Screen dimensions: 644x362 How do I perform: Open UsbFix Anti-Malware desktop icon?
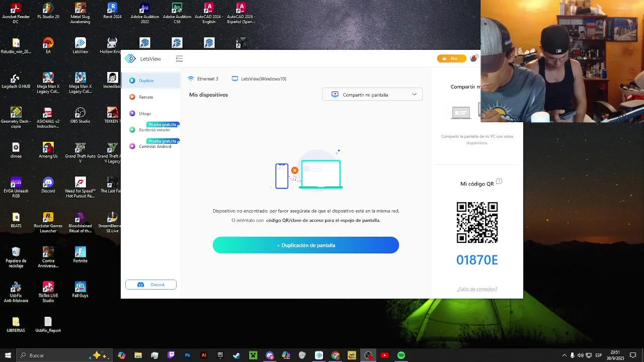pos(16,292)
